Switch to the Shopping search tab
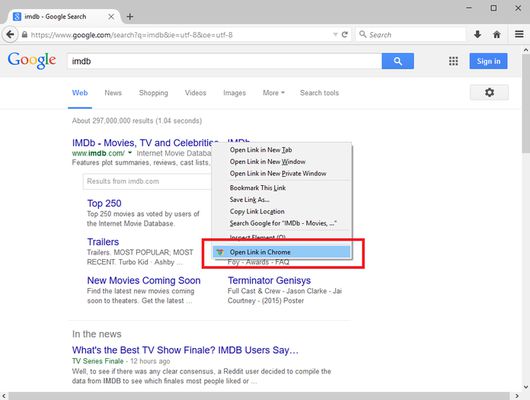 (x=153, y=93)
